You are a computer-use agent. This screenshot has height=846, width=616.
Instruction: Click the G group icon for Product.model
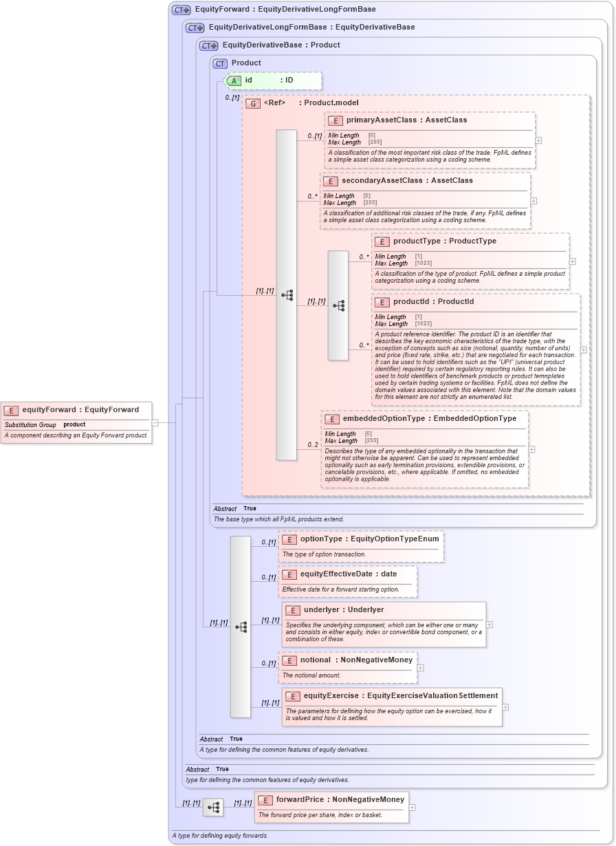tap(252, 103)
